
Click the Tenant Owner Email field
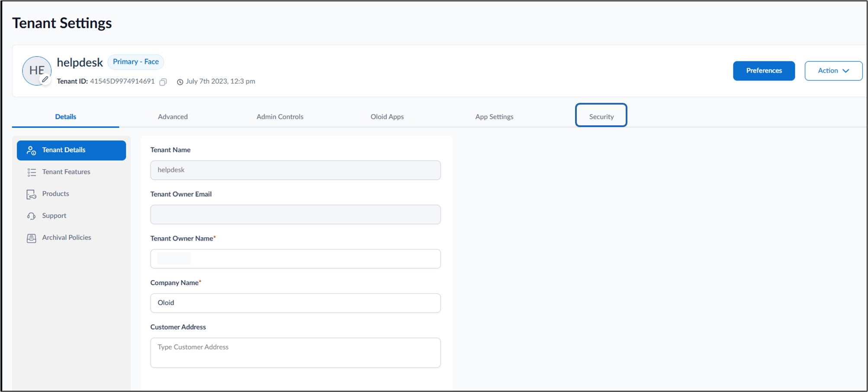point(296,214)
